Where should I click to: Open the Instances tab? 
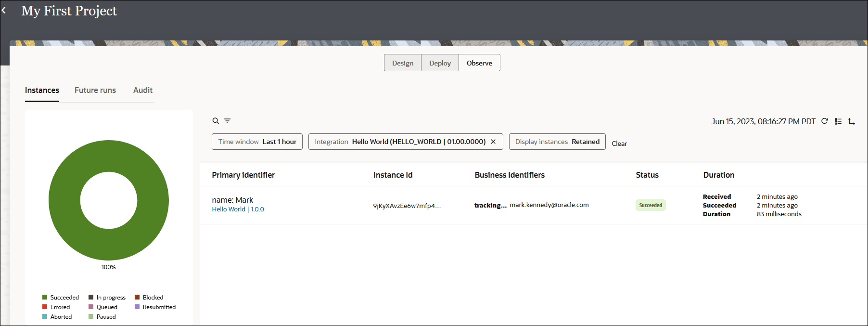click(x=42, y=90)
